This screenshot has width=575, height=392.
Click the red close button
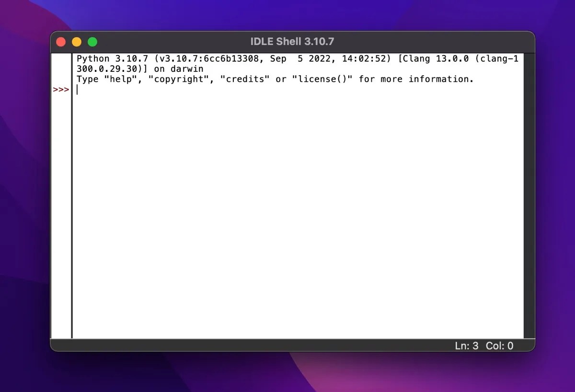click(x=61, y=42)
